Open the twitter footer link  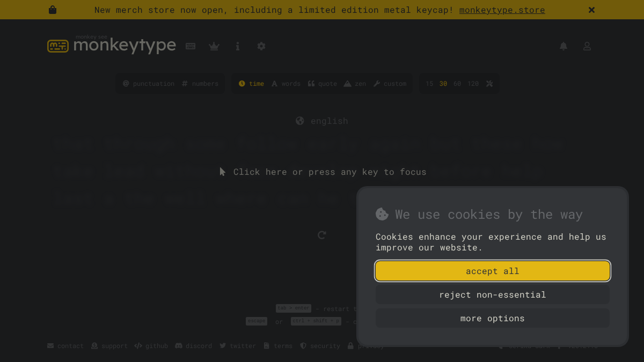coord(238,346)
